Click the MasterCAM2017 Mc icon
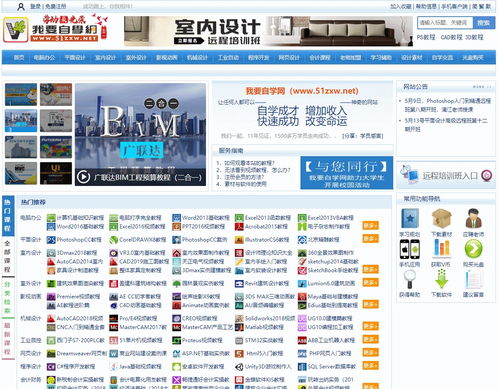 pos(114,327)
